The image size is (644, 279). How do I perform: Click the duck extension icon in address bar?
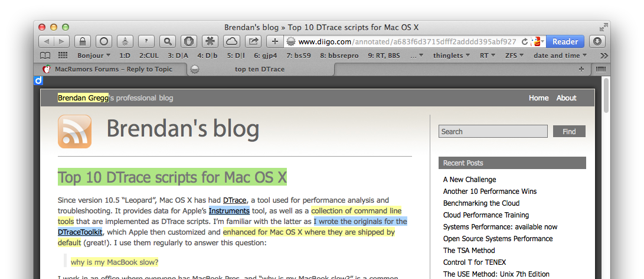[535, 41]
